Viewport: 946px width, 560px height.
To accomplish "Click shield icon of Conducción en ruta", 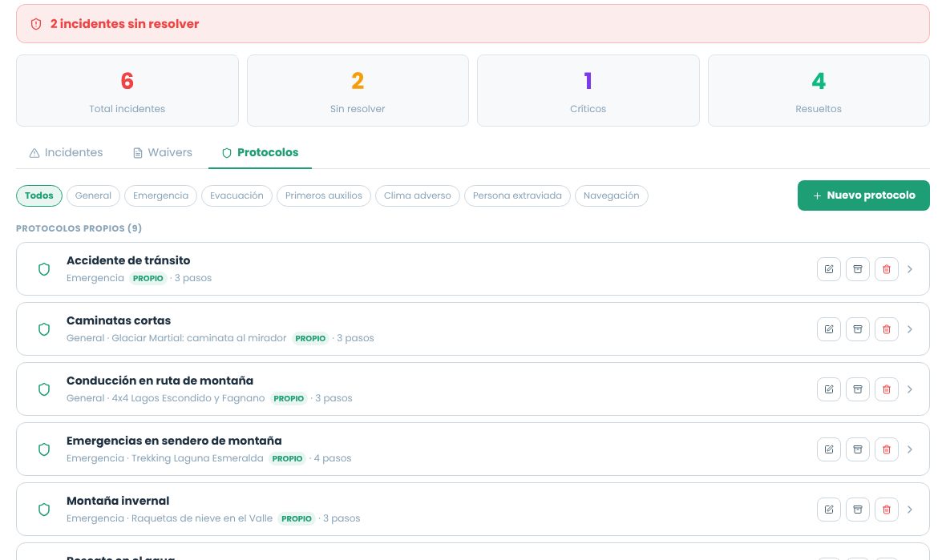I will coord(44,389).
